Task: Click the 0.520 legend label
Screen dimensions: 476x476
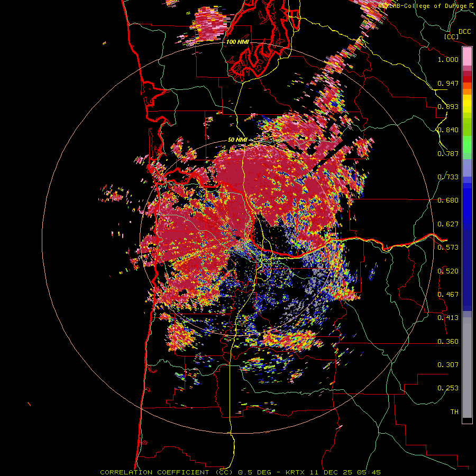Action: [x=448, y=271]
